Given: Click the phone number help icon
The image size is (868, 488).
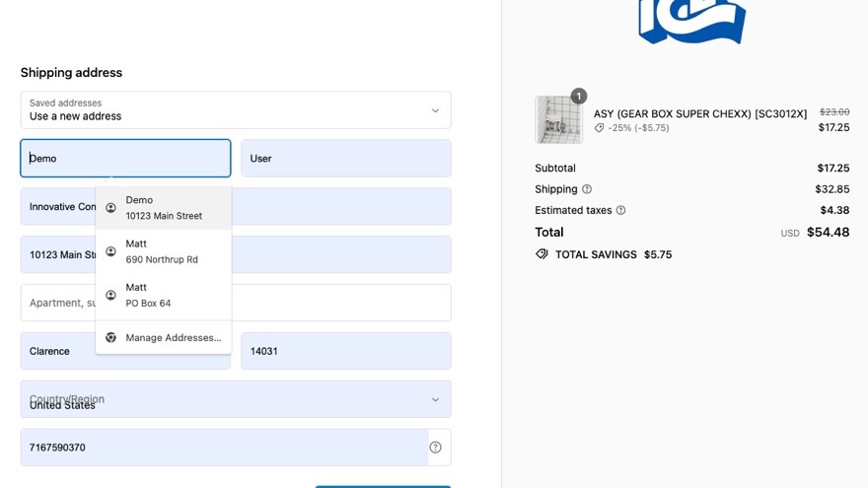Looking at the screenshot, I should click(x=436, y=447).
